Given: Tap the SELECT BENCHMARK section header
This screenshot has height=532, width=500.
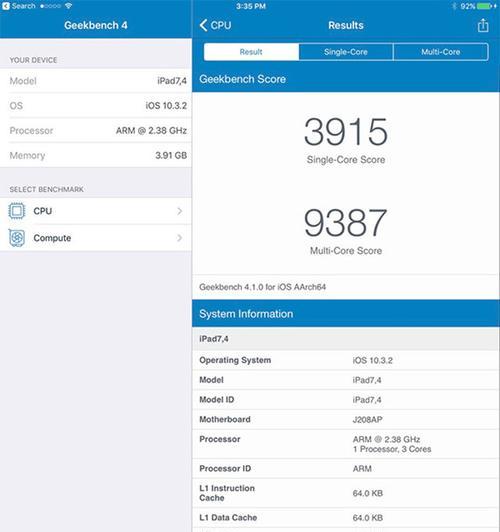Looking at the screenshot, I should 46,189.
